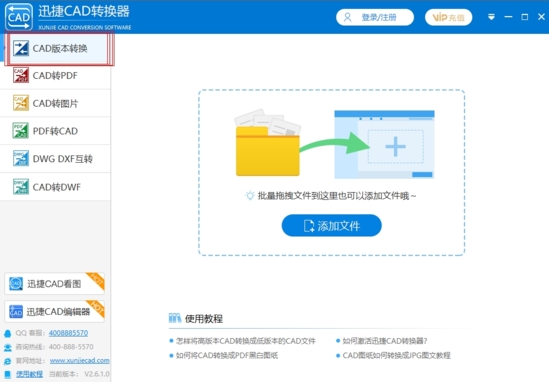549x382 pixels.
Task: Open the QQ客服 number 4008885570 link
Action: tap(68, 333)
